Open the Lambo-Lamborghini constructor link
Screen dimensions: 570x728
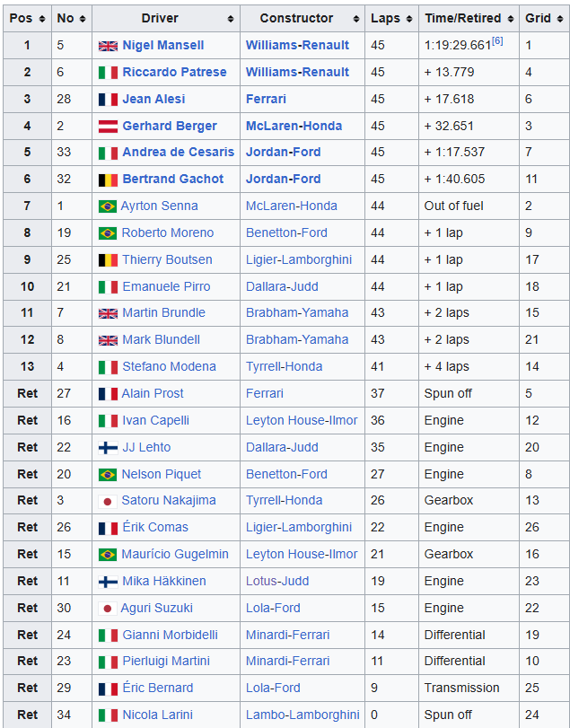pyautogui.click(x=303, y=715)
